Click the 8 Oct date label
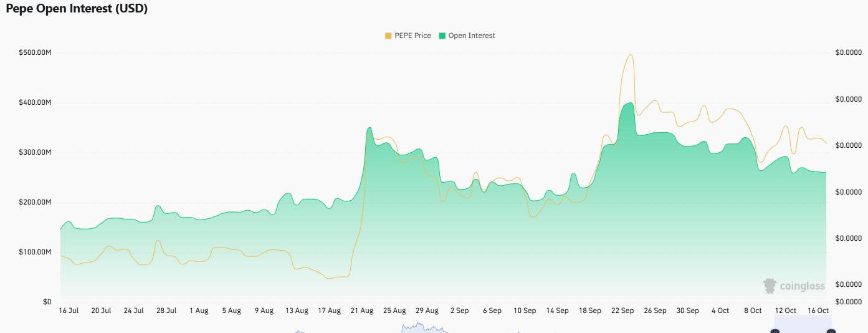Viewport: 868px width, 333px height. click(753, 311)
